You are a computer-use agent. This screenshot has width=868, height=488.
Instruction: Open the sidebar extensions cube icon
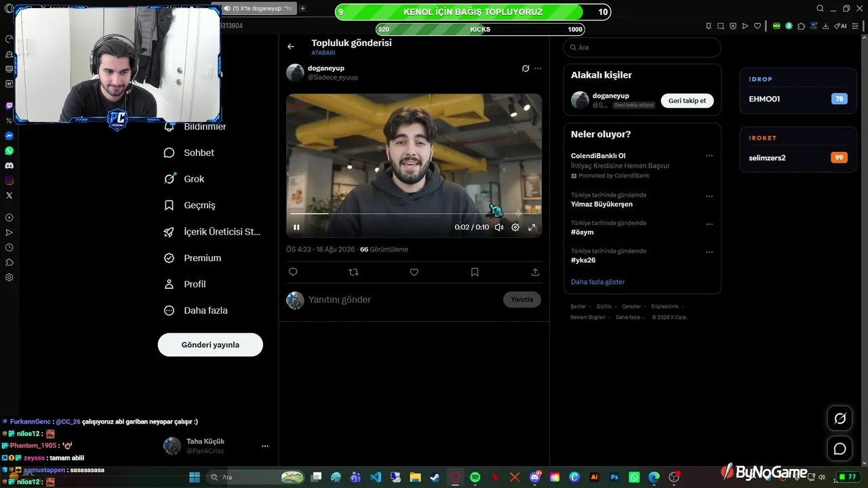9,262
